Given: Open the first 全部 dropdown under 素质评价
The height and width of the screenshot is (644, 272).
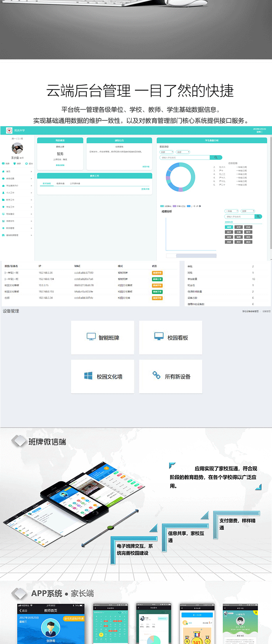Looking at the screenshot, I should (x=167, y=152).
